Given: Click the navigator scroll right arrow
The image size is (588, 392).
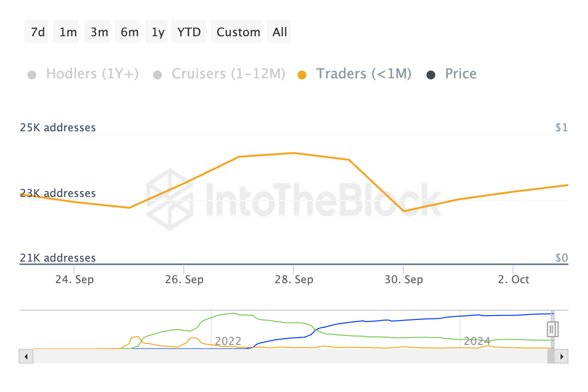Looking at the screenshot, I should point(562,356).
